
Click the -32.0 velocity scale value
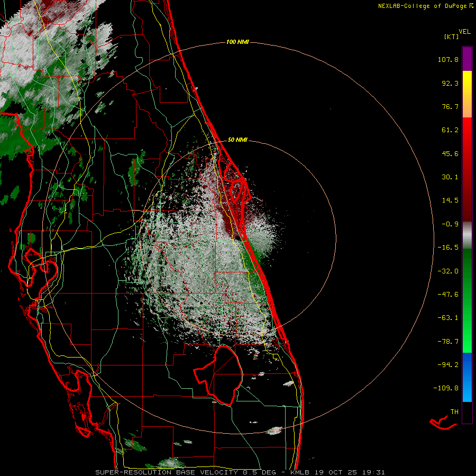448,271
